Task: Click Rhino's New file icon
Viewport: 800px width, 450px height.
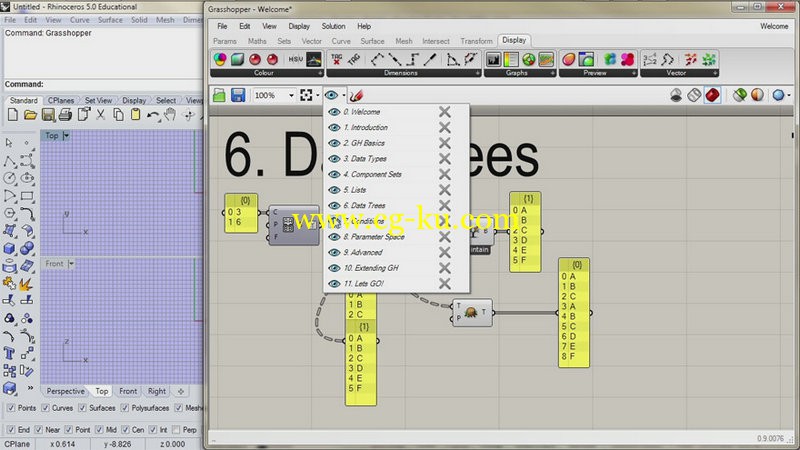Action: click(13, 115)
